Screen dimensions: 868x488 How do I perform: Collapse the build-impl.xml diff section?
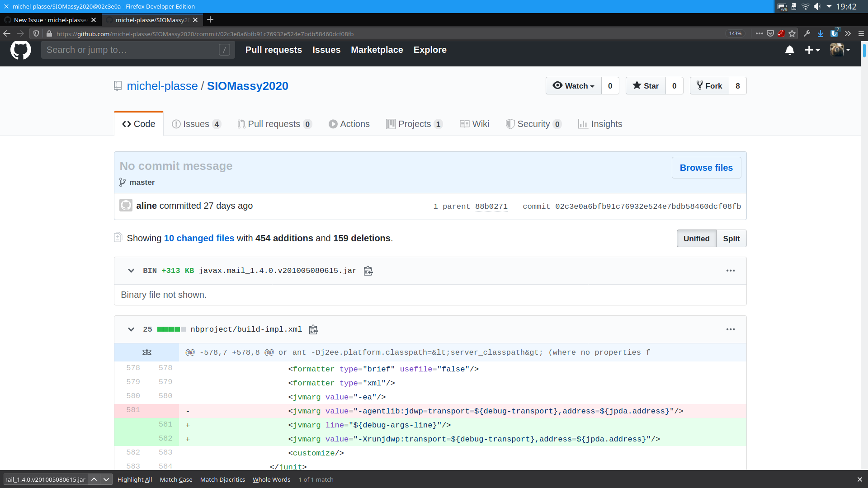[131, 329]
